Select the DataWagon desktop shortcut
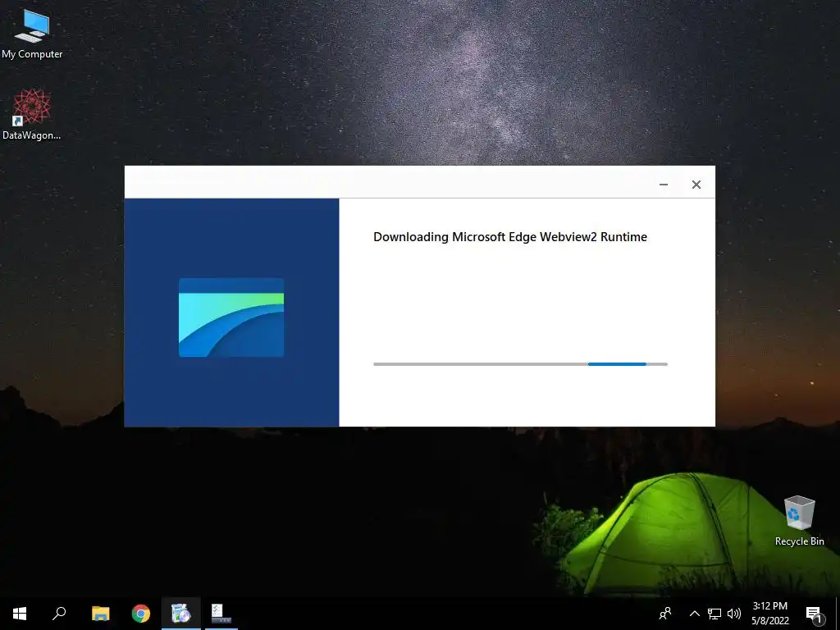Screen dimensions: 840x630 [x=32, y=115]
